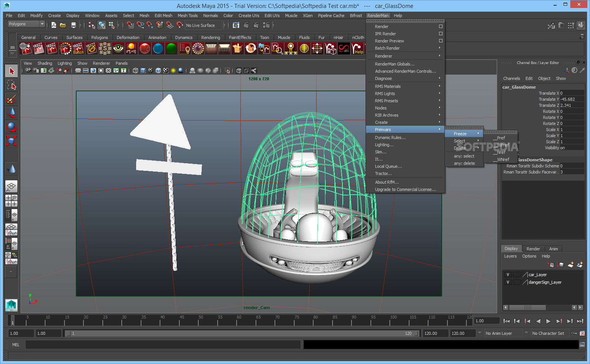The height and width of the screenshot is (364, 590).
Task: Enable Snap to grids magnet icon
Action: click(130, 25)
